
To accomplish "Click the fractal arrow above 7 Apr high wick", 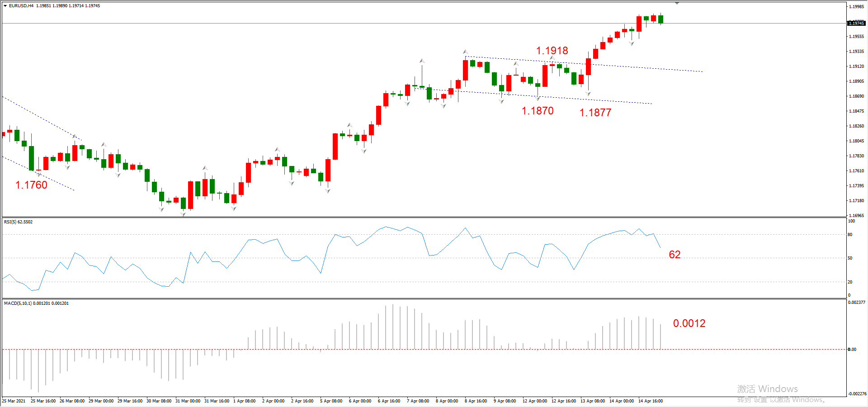I will [422, 60].
